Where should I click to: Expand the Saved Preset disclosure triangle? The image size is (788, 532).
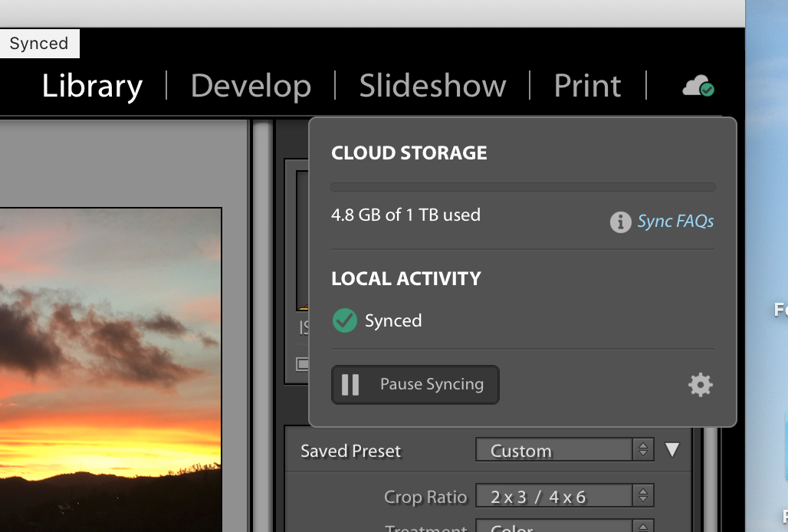tap(671, 450)
